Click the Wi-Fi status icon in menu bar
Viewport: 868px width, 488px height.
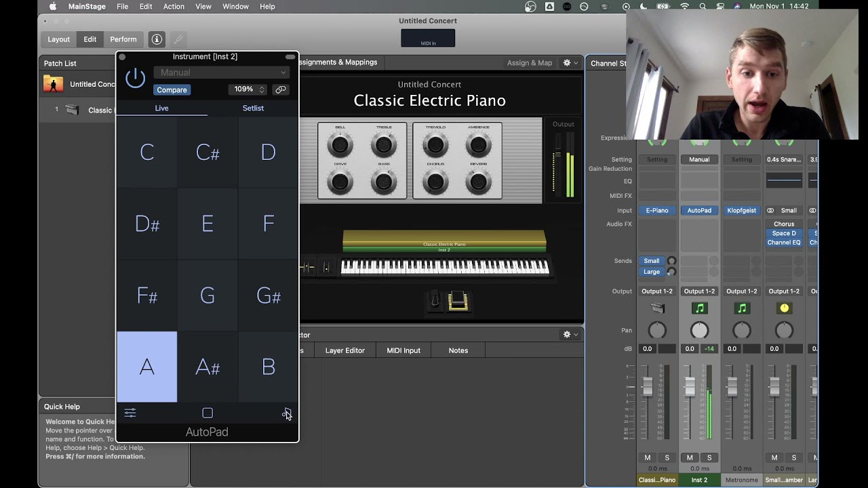tap(684, 6)
